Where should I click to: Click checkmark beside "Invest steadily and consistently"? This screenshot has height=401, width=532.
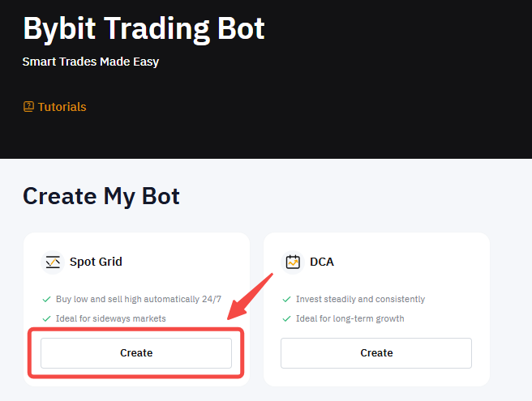tap(286, 299)
